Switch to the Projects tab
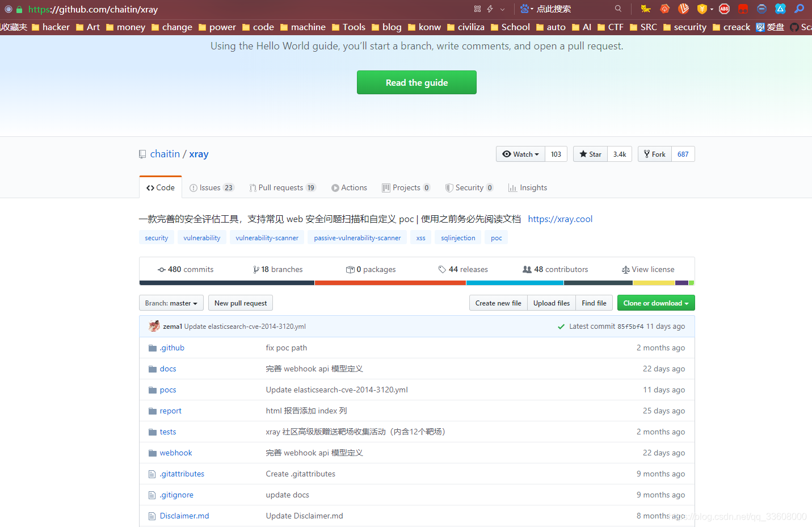 (406, 187)
